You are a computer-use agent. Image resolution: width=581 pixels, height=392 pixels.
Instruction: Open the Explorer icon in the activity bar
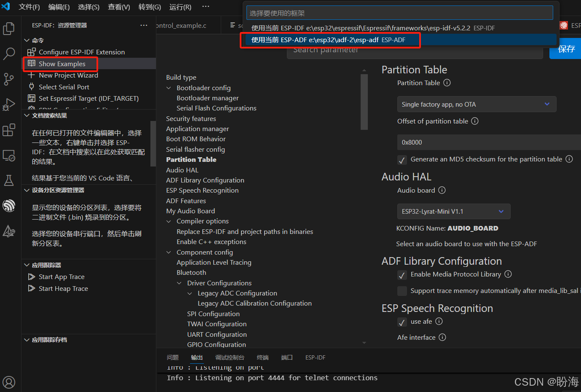coord(9,28)
